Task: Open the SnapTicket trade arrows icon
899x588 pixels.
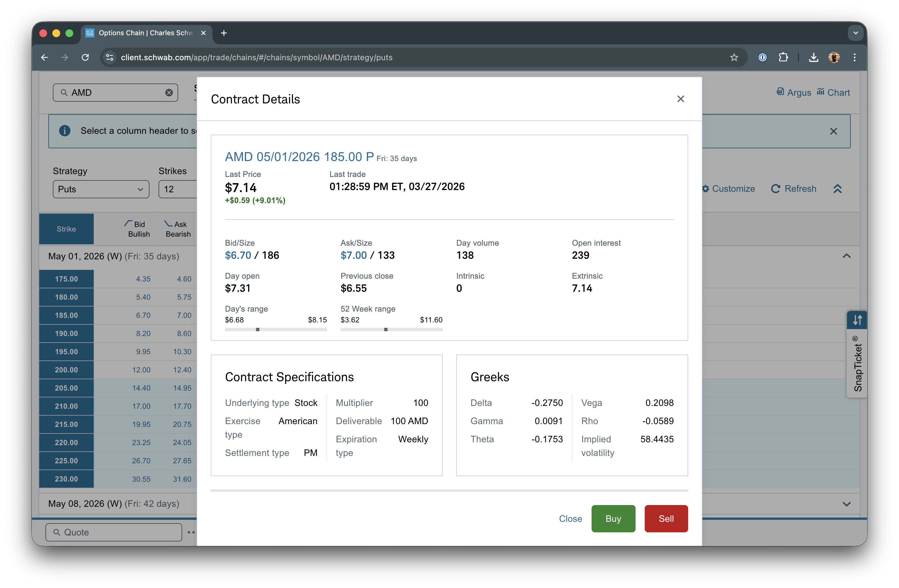Action: (x=857, y=320)
